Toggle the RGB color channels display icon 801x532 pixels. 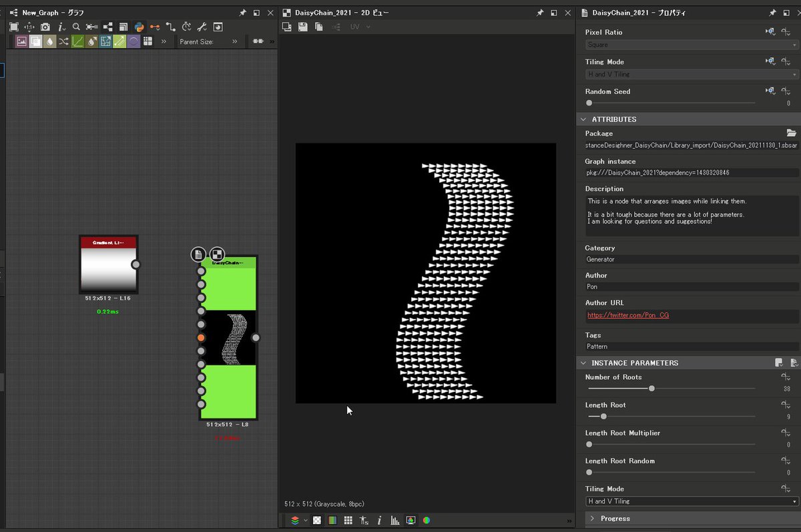(x=426, y=520)
